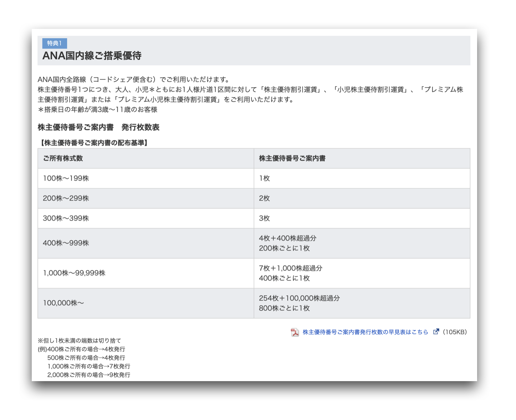
Task: Select the 3枚 cell
Action: [362, 218]
